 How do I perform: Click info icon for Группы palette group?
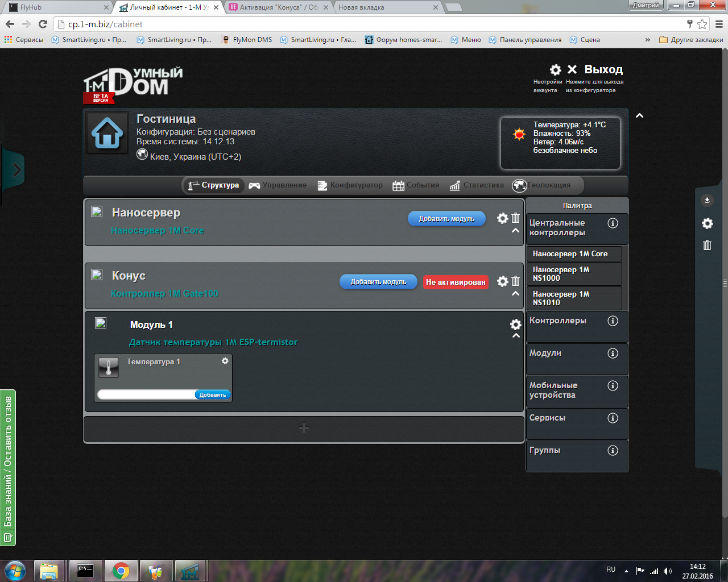[x=613, y=450]
